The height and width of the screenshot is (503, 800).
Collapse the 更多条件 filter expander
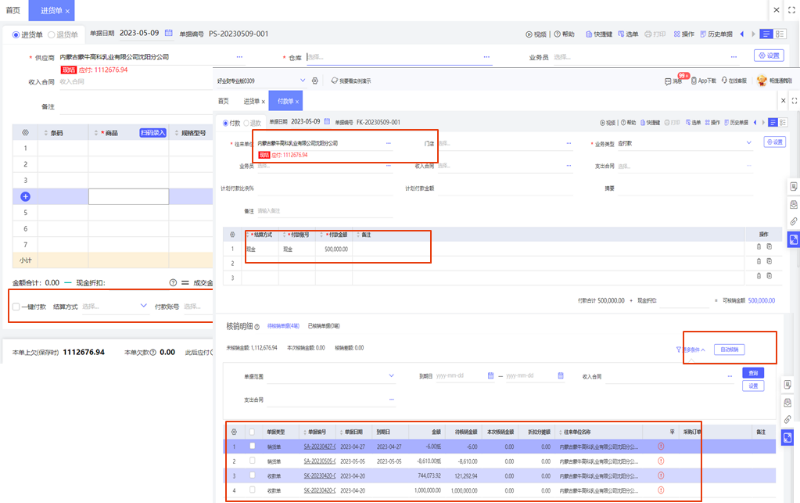click(x=697, y=350)
